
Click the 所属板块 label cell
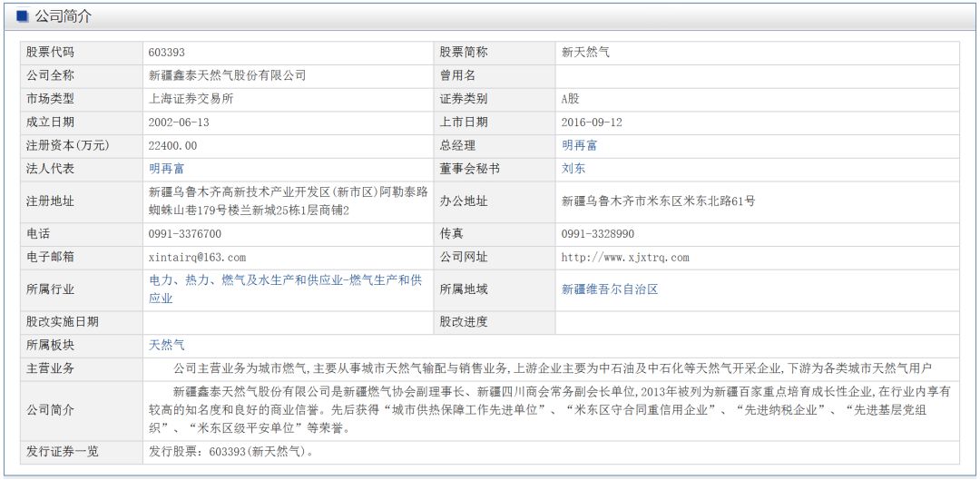[82, 345]
